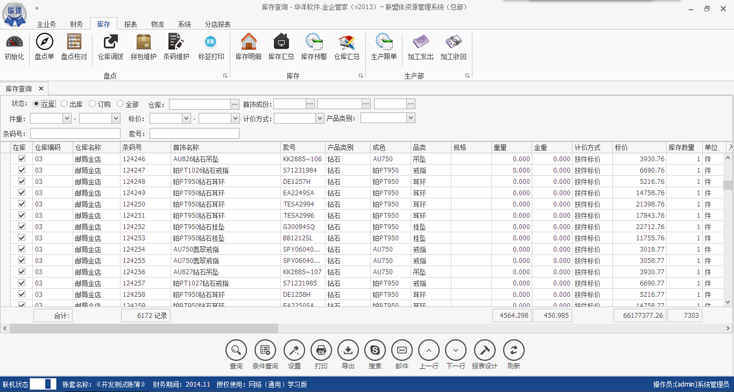This screenshot has height=392, width=734.
Task: Select the 全部 status radio button
Action: 120,104
